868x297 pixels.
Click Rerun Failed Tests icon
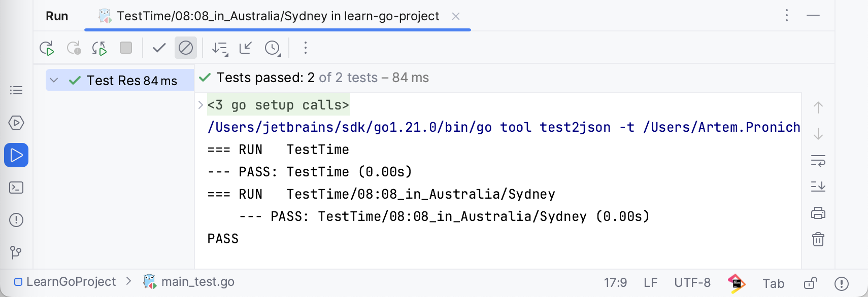[x=74, y=48]
